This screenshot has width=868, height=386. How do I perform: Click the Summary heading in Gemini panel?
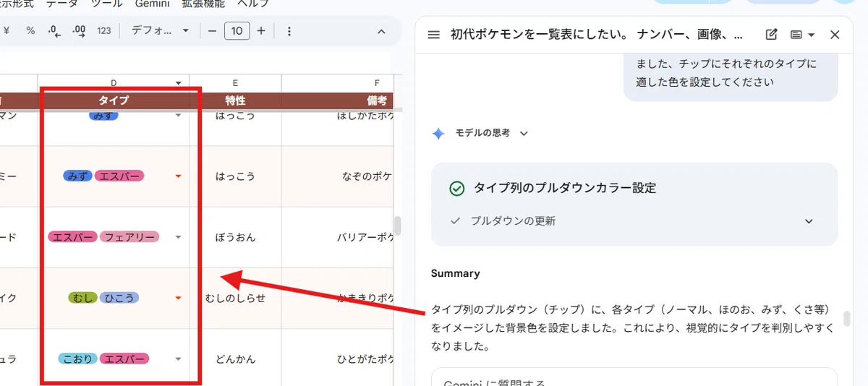click(455, 273)
